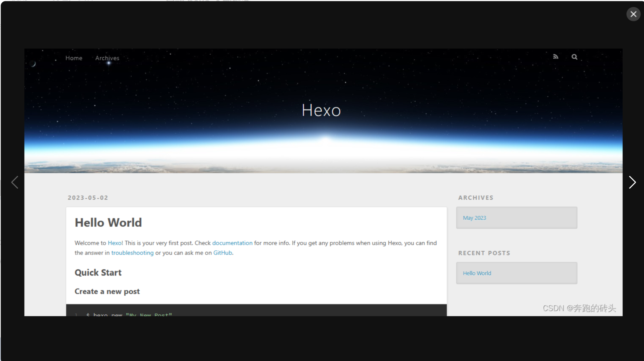
Task: Close the image lightbox viewer
Action: pos(633,14)
